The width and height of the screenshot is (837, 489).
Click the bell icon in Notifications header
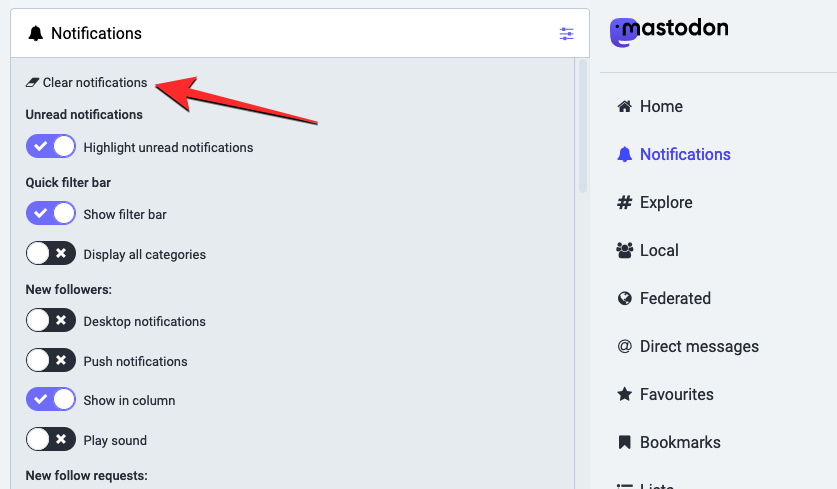[35, 34]
